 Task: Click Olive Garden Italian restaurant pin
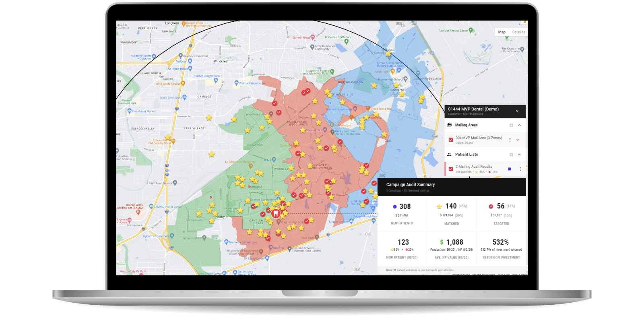click(183, 83)
